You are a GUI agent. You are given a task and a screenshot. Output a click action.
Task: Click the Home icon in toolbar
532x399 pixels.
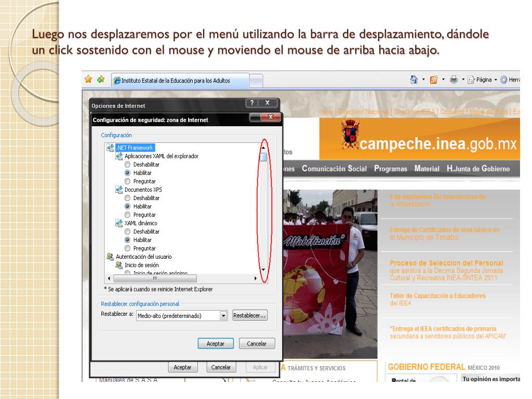click(x=414, y=79)
